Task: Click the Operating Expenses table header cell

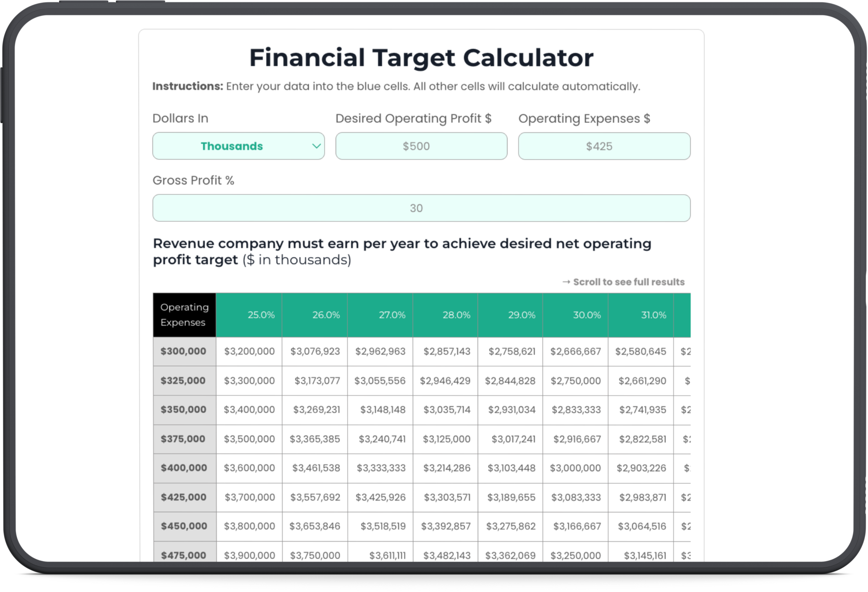Action: [184, 315]
